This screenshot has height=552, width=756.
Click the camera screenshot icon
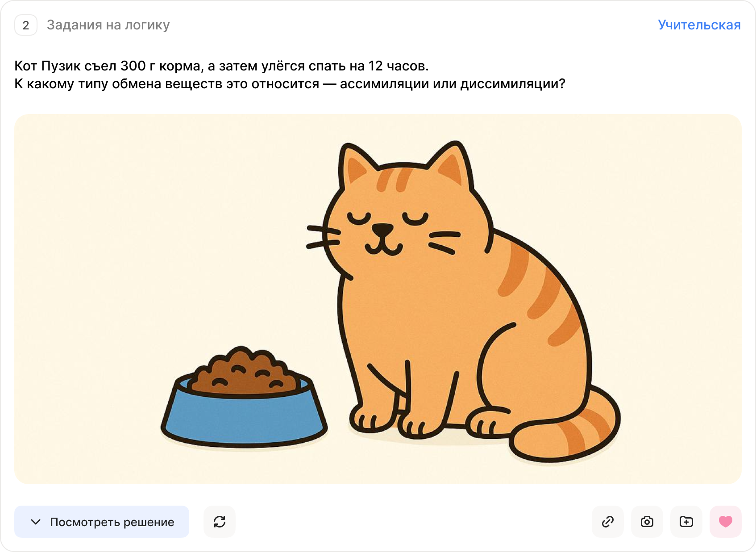[x=647, y=522]
